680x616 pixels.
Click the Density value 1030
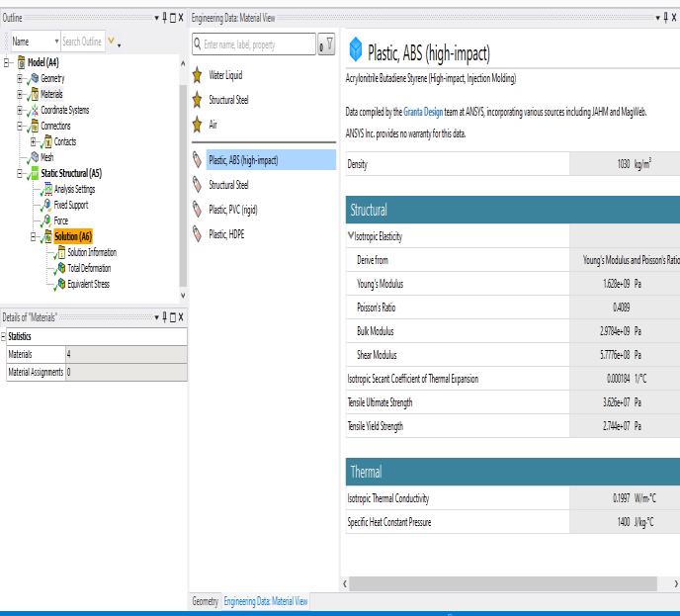624,164
